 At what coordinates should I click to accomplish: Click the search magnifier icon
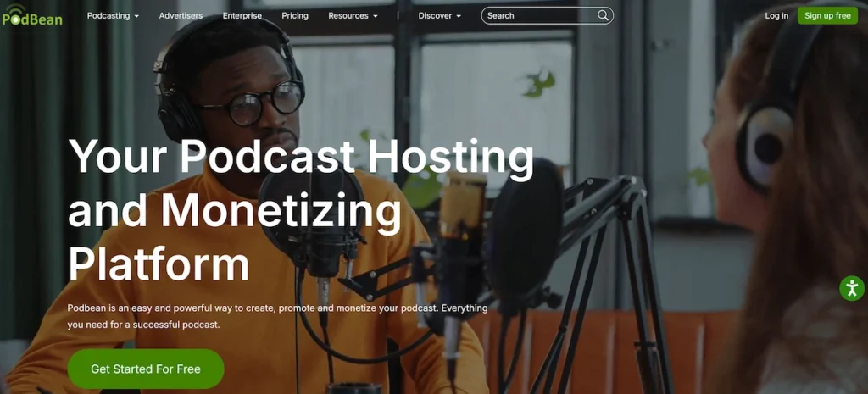(603, 15)
